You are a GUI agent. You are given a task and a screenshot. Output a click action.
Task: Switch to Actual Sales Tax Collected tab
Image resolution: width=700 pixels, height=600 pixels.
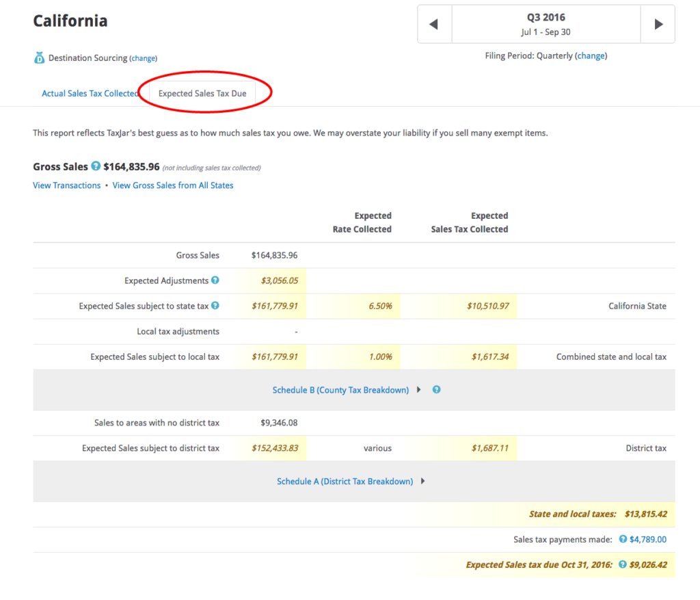point(90,94)
